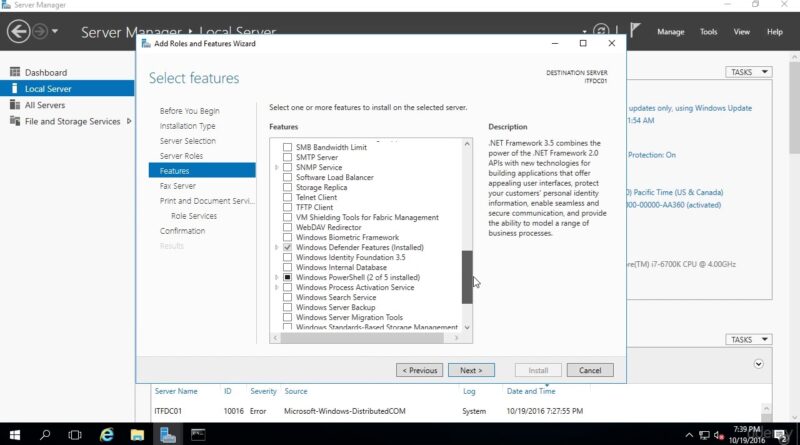800x445 pixels.
Task: Open the command prompt taskbar icon
Action: pos(198,434)
